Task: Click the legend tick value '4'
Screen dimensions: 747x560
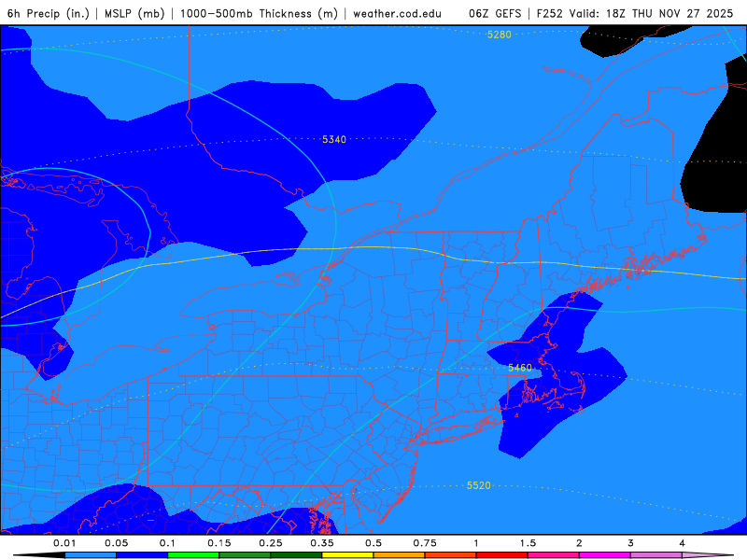Action: (x=683, y=543)
